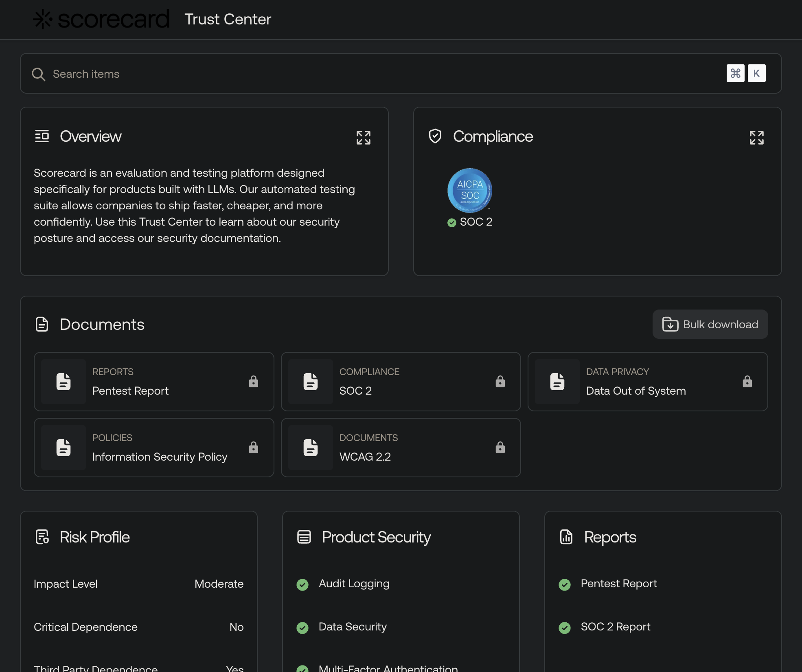Image resolution: width=802 pixels, height=672 pixels.
Task: Click the K shortcut key badge
Action: click(x=756, y=73)
